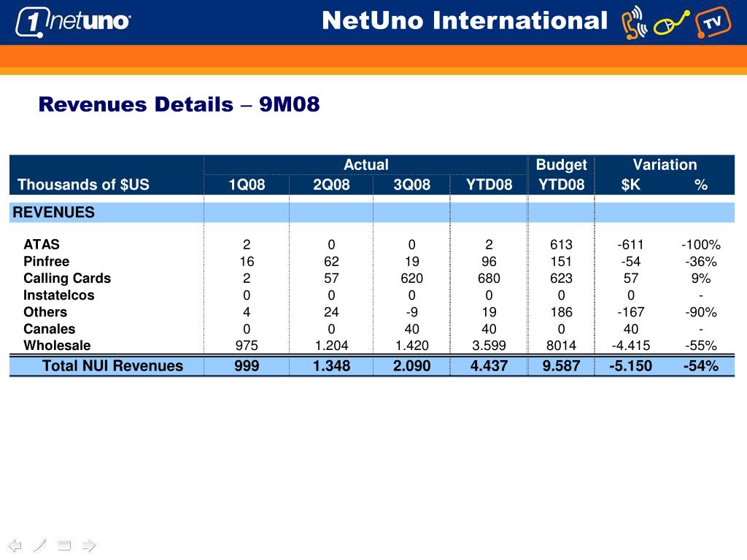
Task: Select the ATAS row label
Action: click(x=42, y=244)
